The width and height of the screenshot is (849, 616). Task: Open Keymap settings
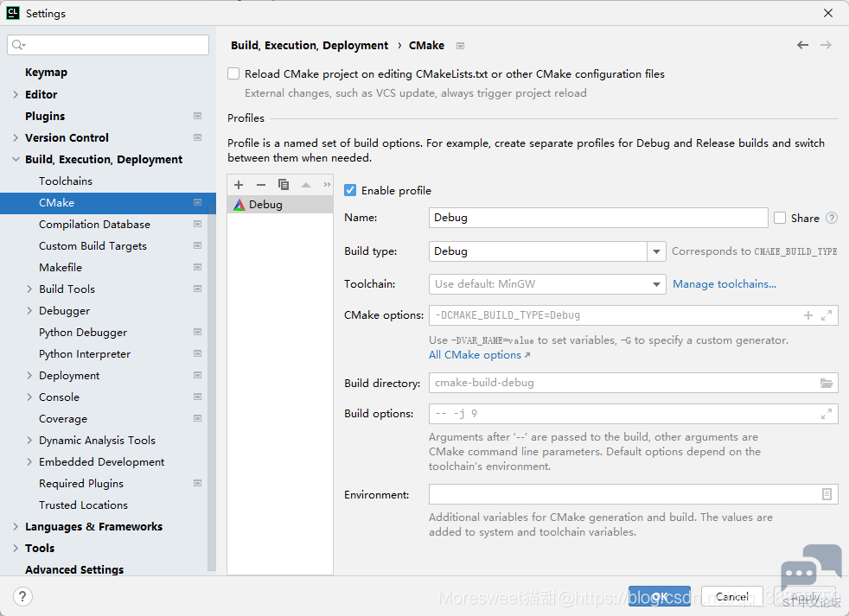coord(46,73)
